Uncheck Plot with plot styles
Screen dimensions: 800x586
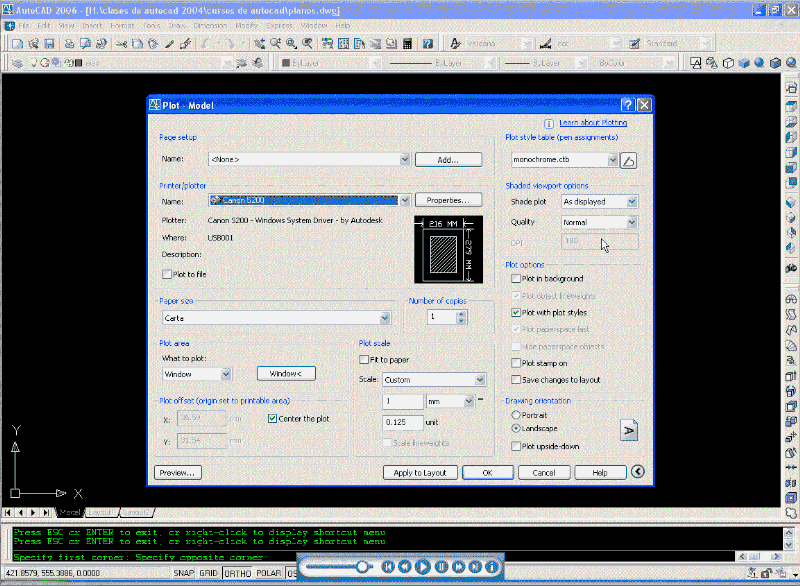[516, 313]
